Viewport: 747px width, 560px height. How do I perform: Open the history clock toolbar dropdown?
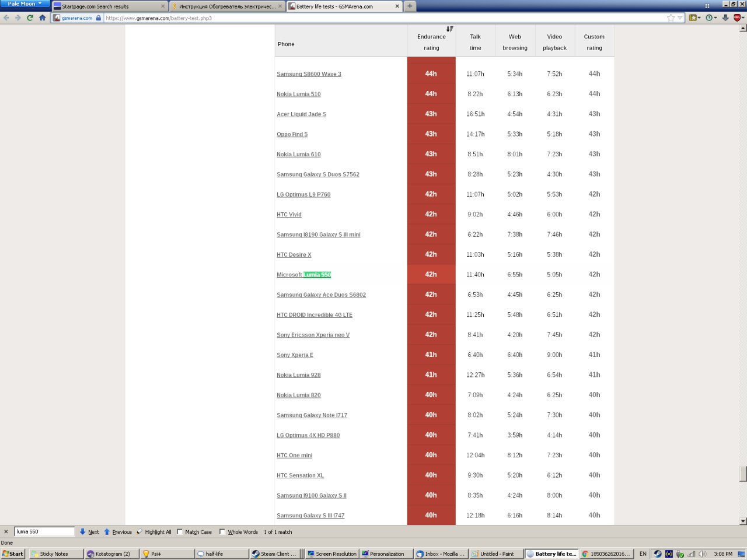click(711, 18)
